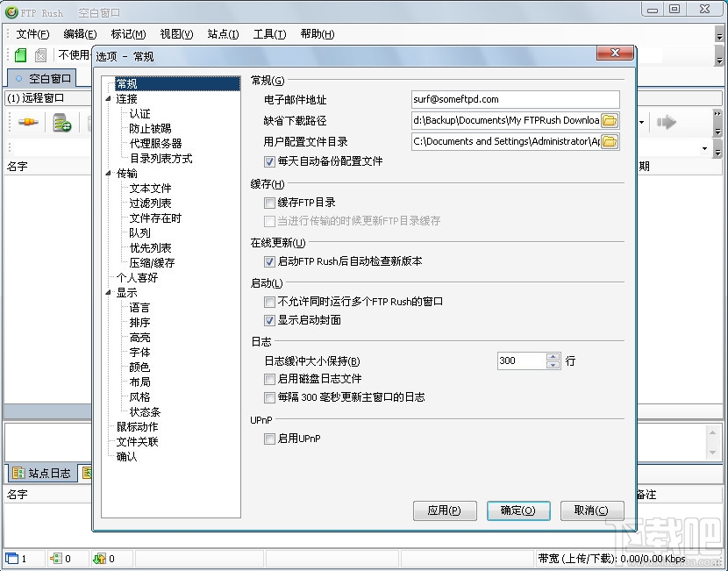
Task: Select 过滤列表 in options tree
Action: pos(150,203)
